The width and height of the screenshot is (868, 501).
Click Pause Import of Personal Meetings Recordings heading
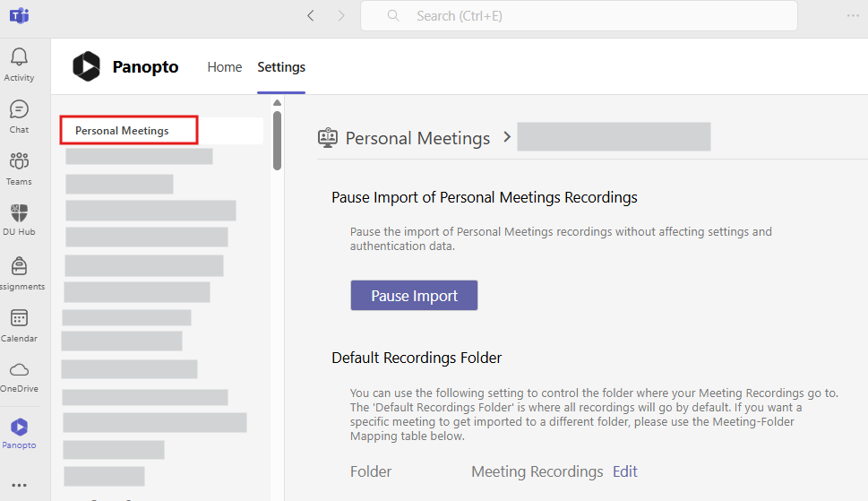coord(485,198)
